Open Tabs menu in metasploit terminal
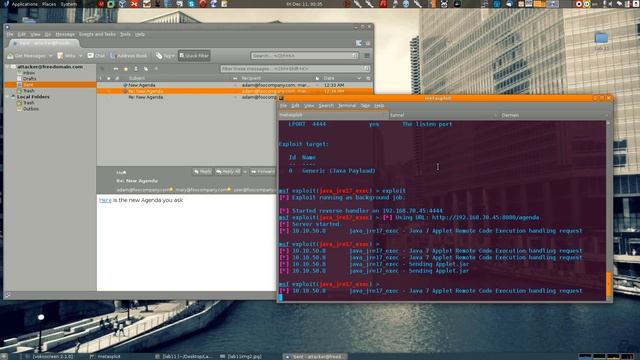This screenshot has width=640, height=360. coord(365,106)
